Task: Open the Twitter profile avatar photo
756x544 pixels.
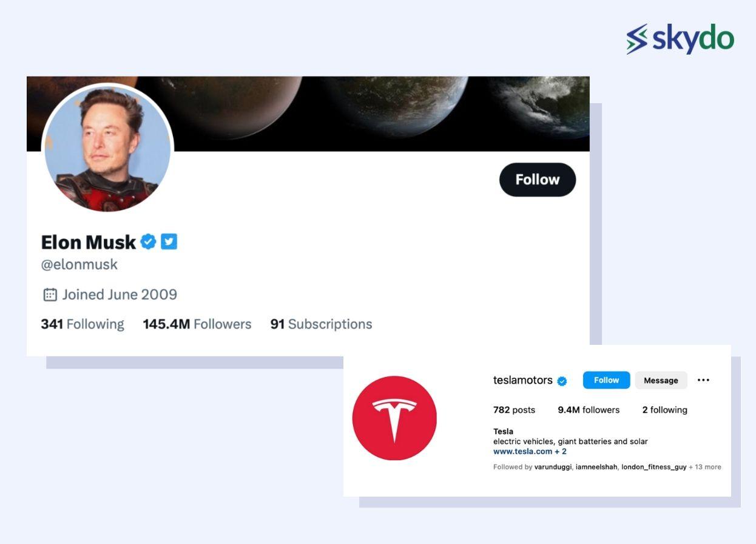Action: [107, 148]
